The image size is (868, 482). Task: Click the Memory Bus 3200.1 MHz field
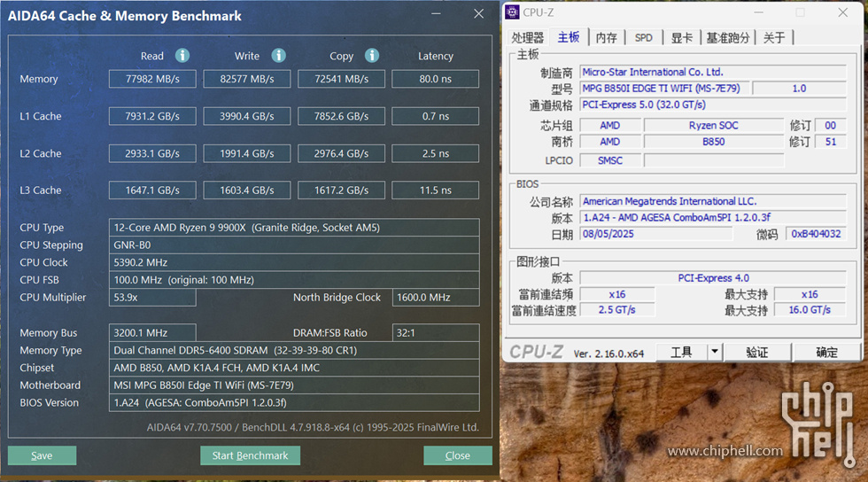coord(152,332)
